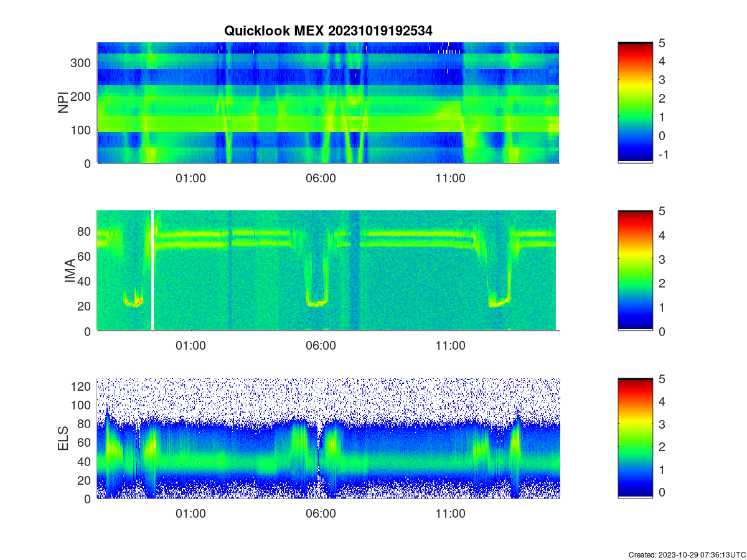Click the 40 tick on ELS axis
This screenshot has width=747, height=560.
click(x=85, y=461)
